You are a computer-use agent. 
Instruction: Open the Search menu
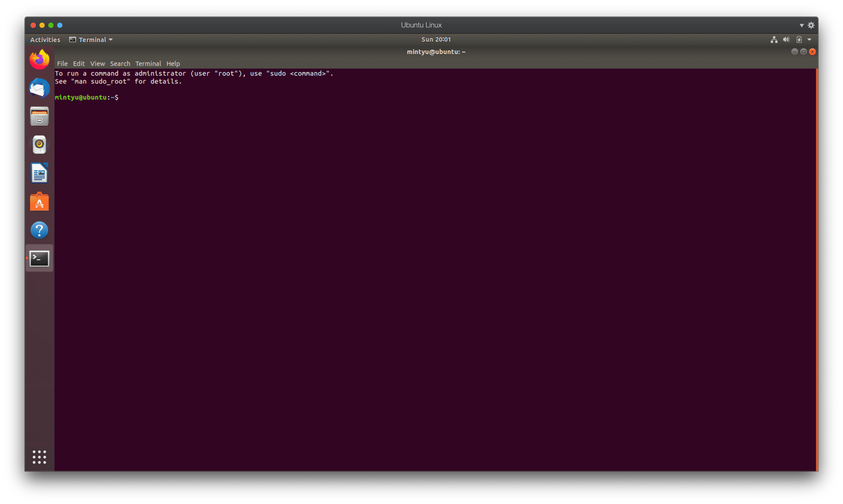click(x=120, y=63)
